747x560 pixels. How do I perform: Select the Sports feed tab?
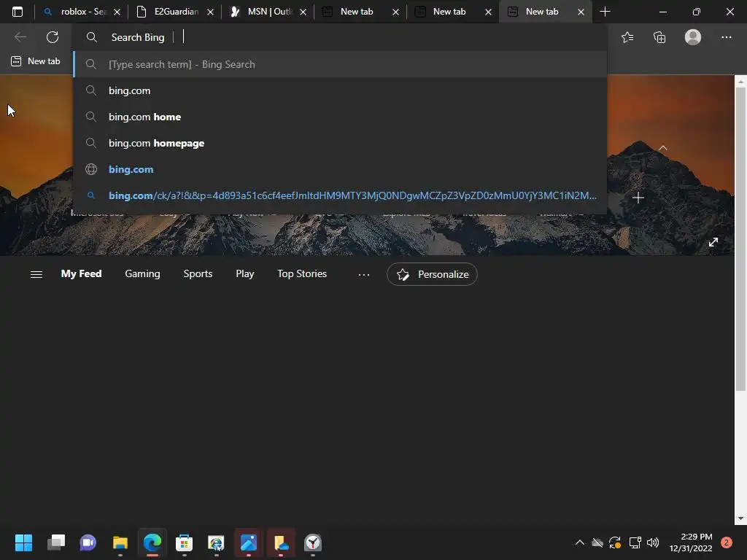tap(198, 274)
